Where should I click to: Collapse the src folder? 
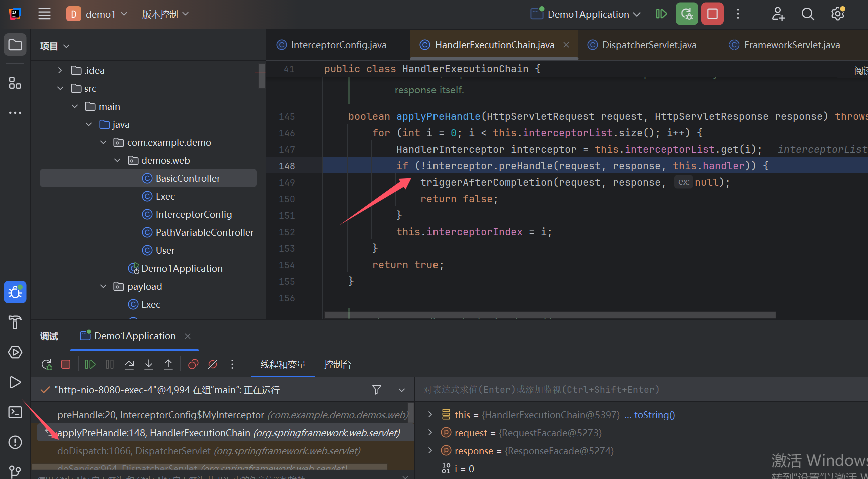coord(60,88)
